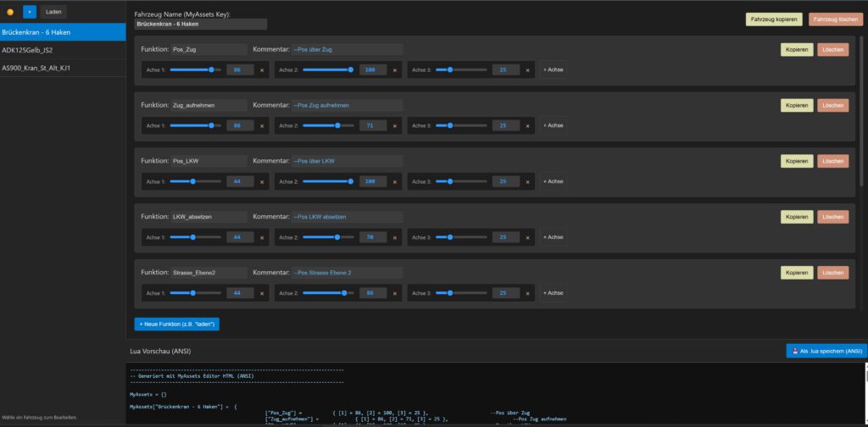The image size is (868, 427).
Task: Remove Achse 3 from Pos_Zug function
Action: (x=527, y=69)
